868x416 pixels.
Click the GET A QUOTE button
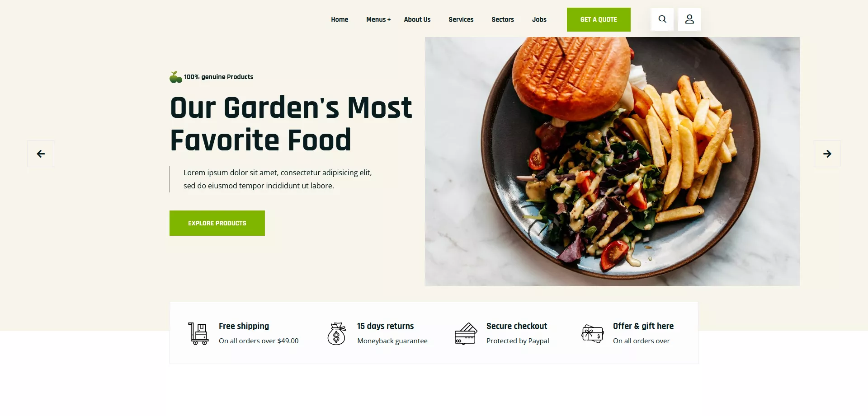point(599,19)
